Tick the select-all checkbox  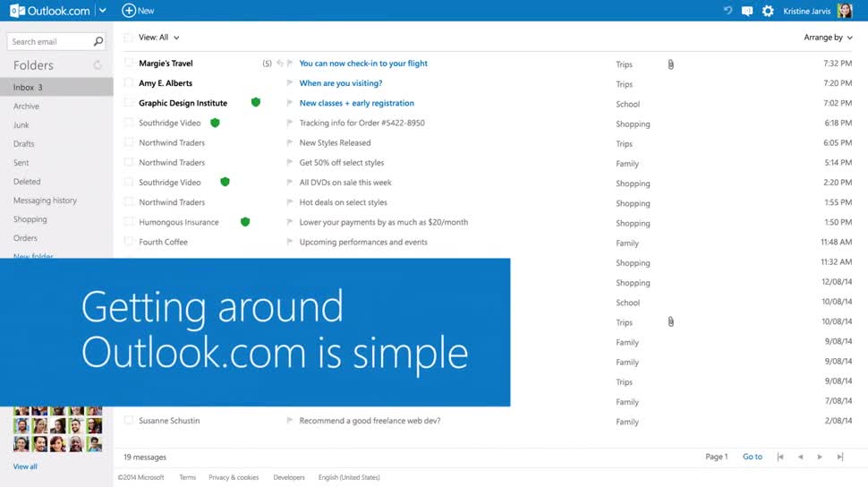[x=129, y=38]
